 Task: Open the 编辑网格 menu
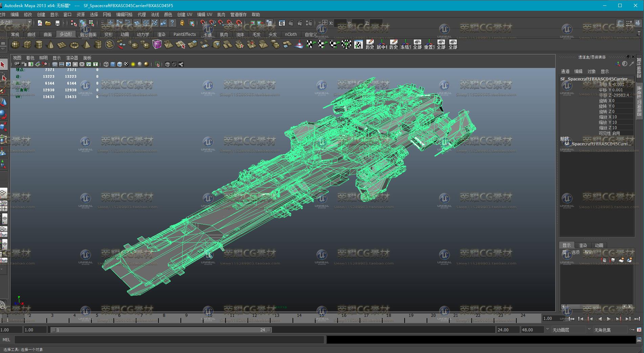click(124, 15)
